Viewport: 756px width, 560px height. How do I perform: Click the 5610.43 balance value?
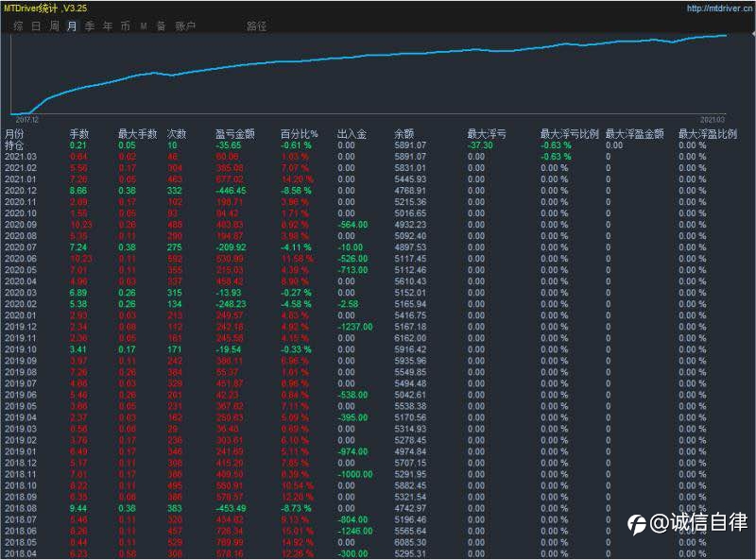tap(410, 281)
